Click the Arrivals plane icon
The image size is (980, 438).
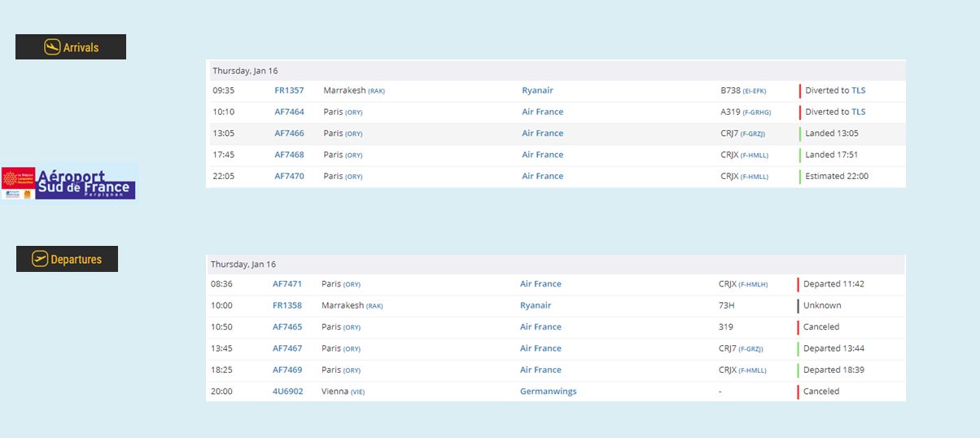coord(52,47)
